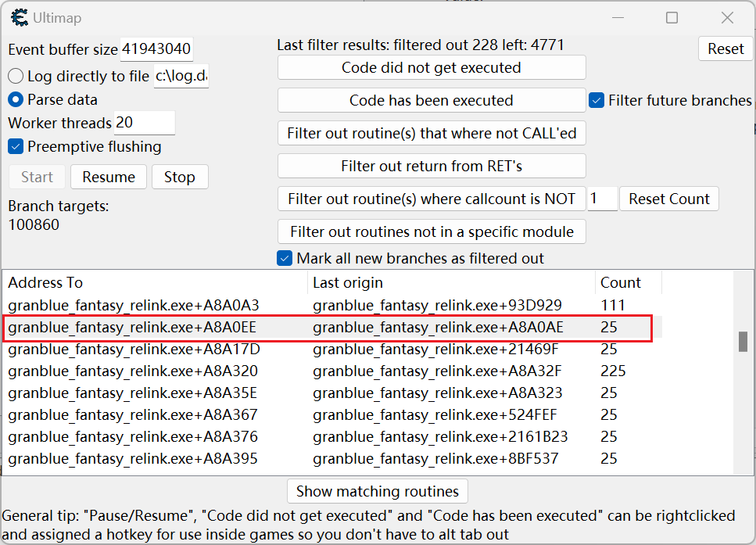Click the Cheat Engine icon in title bar
The width and height of the screenshot is (756, 545).
[x=17, y=17]
